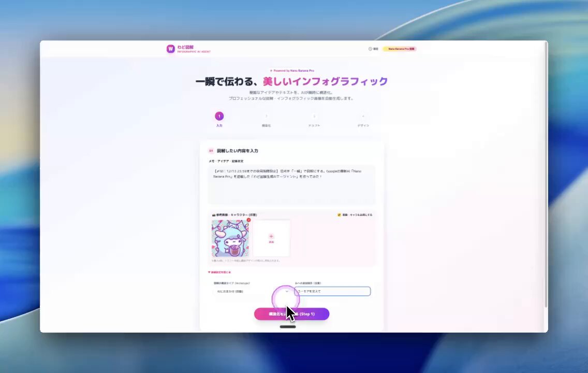This screenshot has height=373, width=588.
Task: Click the sparkle icon in Powered by Nano Banana Pro
Action: pos(271,70)
